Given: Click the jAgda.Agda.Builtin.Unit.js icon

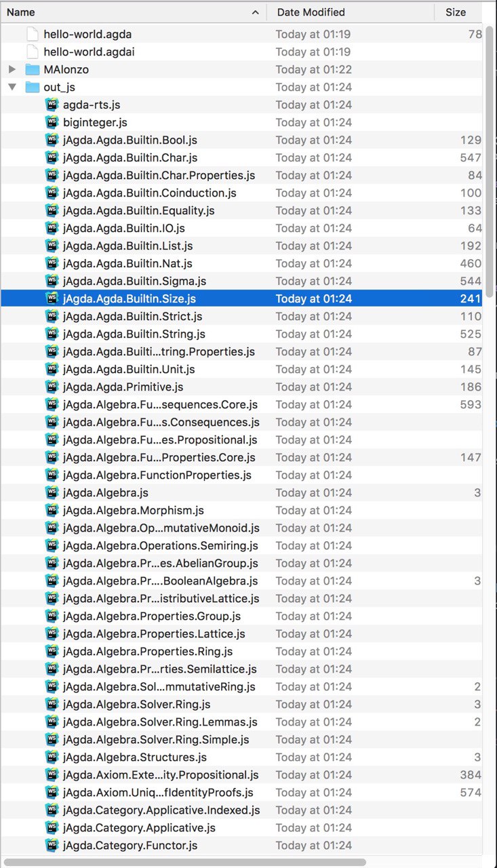Looking at the screenshot, I should coord(52,369).
